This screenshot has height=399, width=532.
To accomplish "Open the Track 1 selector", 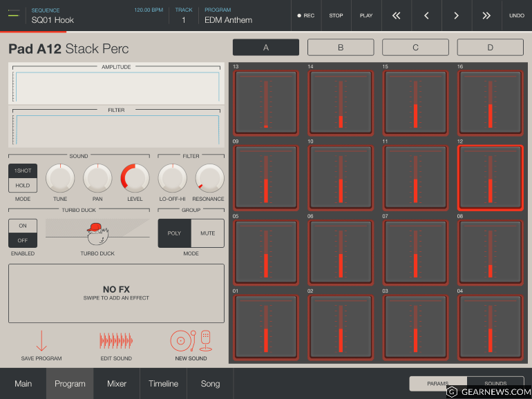I will point(184,16).
